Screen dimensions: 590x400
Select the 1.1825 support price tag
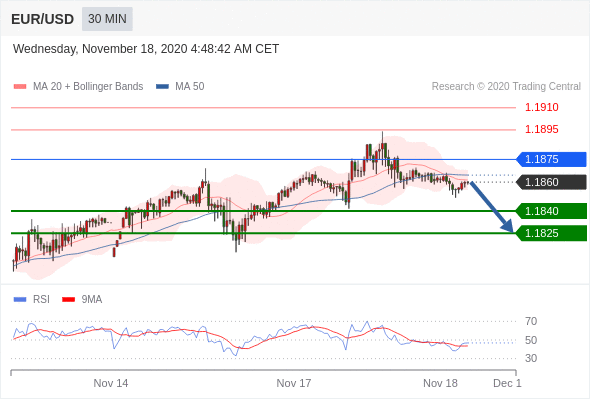pyautogui.click(x=551, y=233)
